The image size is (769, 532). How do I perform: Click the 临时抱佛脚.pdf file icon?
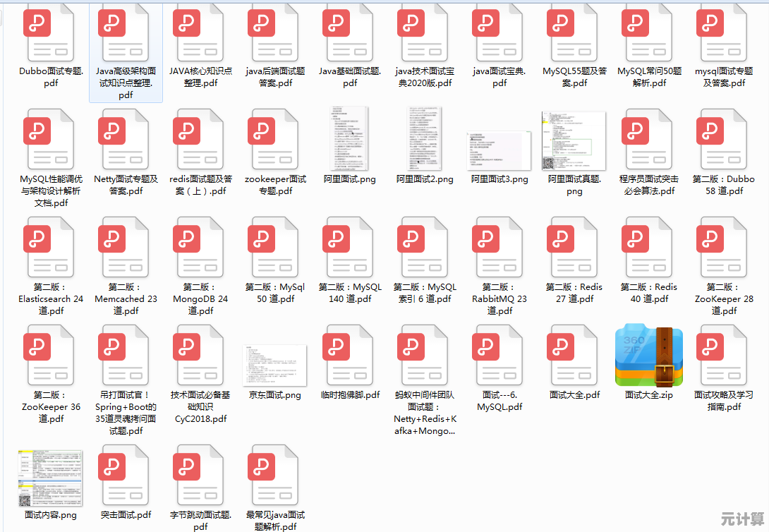tap(350, 356)
